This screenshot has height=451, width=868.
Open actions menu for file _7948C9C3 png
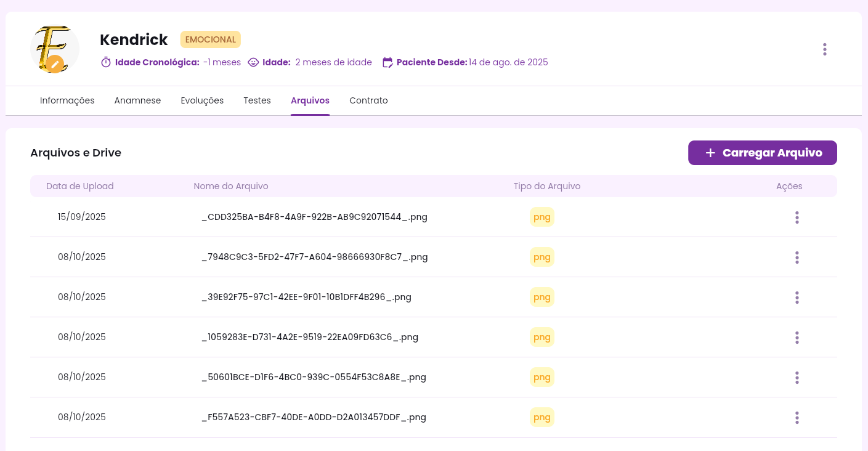tap(797, 258)
